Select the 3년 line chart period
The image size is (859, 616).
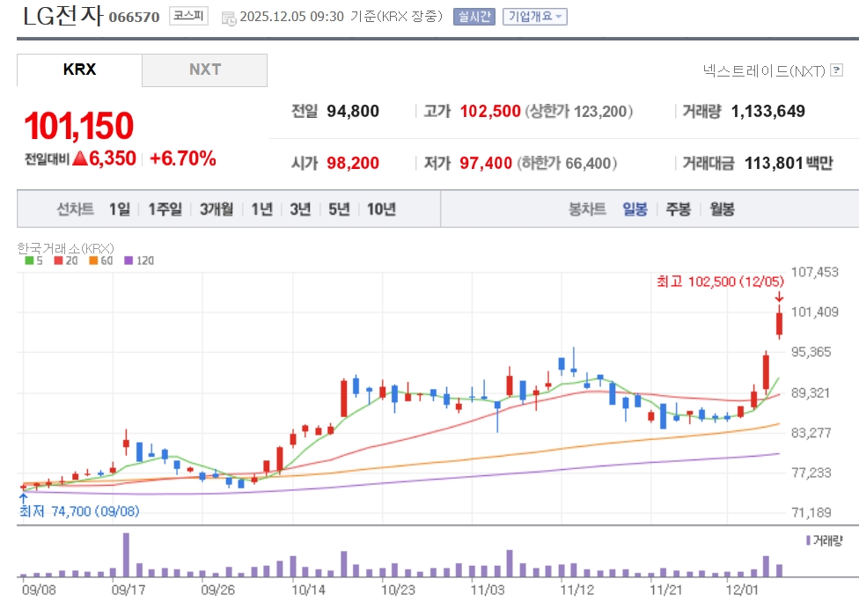point(300,209)
